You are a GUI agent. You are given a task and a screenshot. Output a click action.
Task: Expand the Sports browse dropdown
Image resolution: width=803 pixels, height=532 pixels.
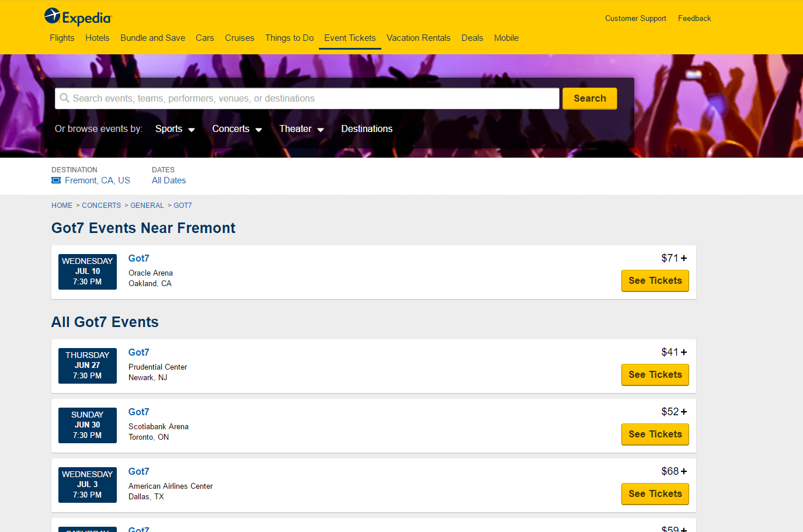[175, 129]
